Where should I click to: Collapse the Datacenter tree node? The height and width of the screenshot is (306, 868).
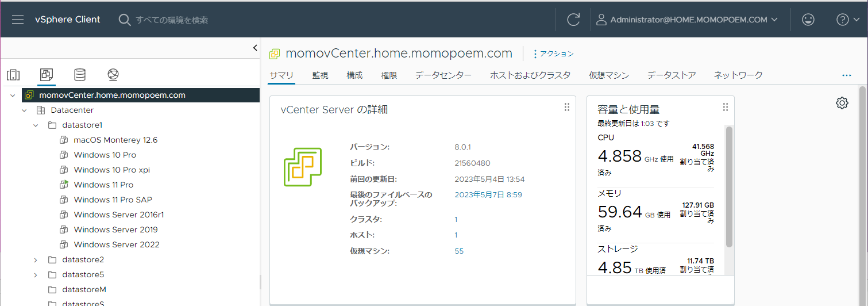pyautogui.click(x=24, y=110)
